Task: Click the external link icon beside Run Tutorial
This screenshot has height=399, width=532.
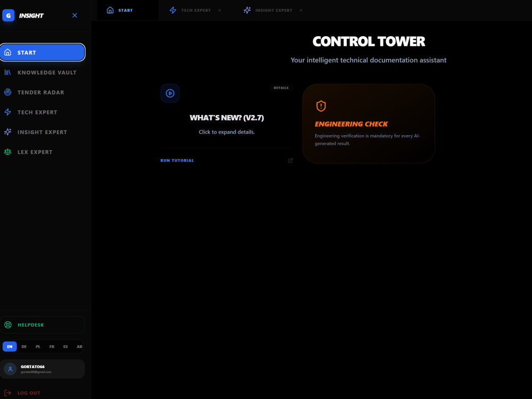Action: click(290, 161)
